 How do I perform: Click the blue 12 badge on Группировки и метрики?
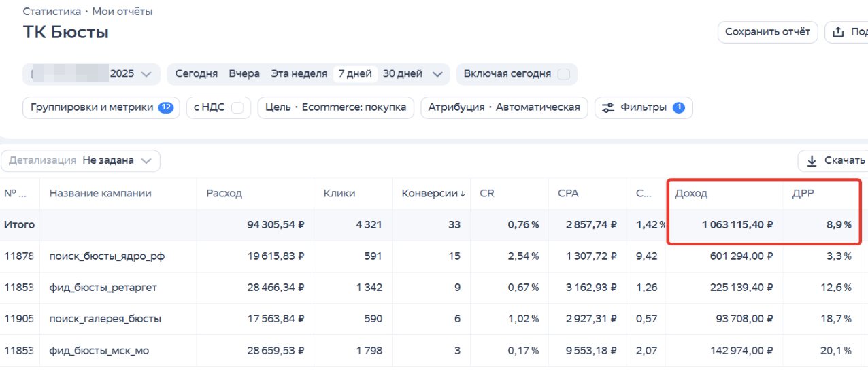pos(166,107)
